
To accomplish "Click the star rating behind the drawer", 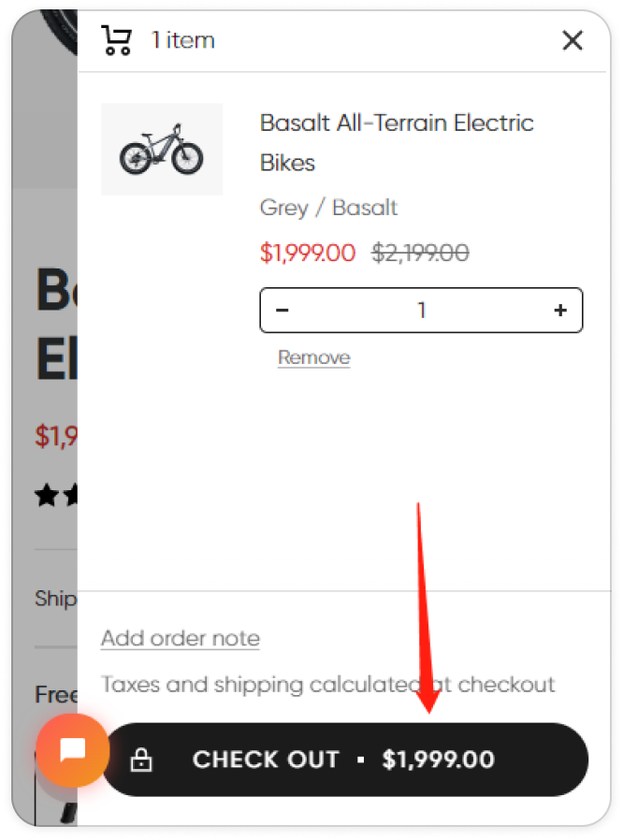I will tap(56, 495).
